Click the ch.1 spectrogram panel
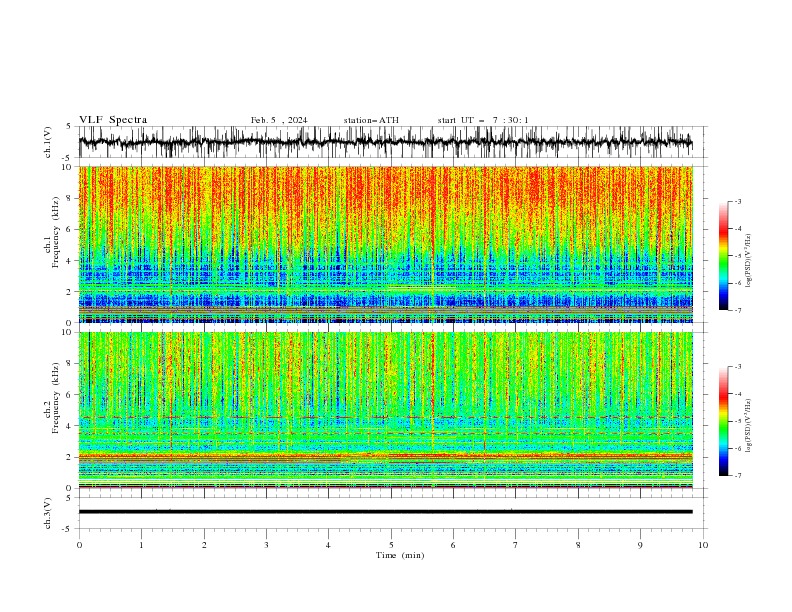This screenshot has height=612, width=792. pos(385,244)
